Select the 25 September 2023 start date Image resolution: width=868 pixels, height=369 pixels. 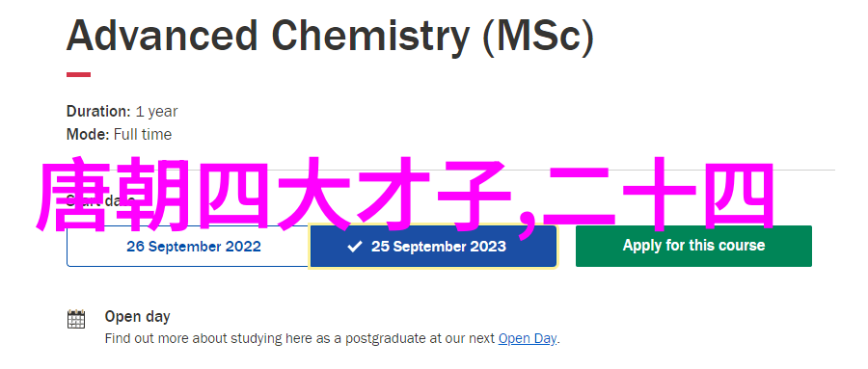(433, 247)
